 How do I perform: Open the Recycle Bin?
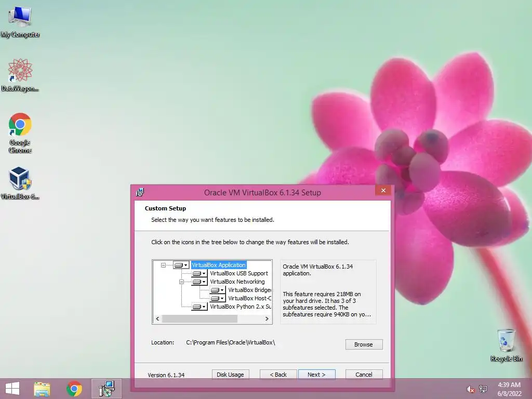pyautogui.click(x=506, y=345)
